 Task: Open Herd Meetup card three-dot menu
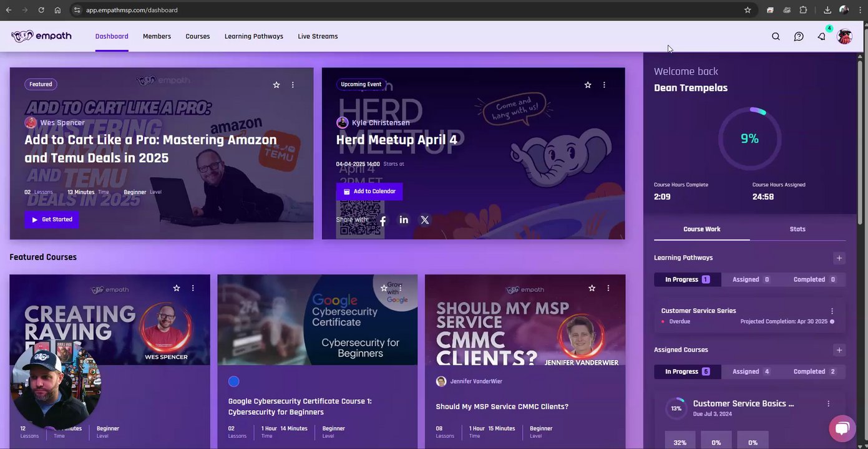coord(604,85)
